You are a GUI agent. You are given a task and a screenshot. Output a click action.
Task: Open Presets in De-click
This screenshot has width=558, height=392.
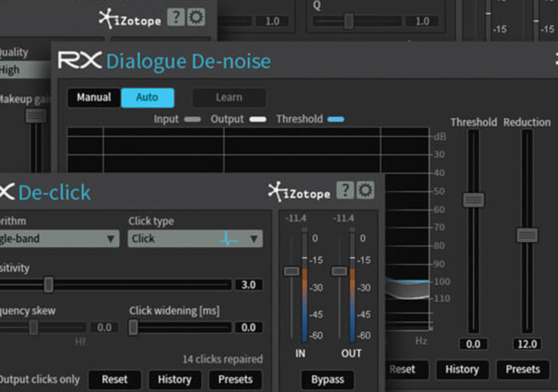(x=235, y=380)
